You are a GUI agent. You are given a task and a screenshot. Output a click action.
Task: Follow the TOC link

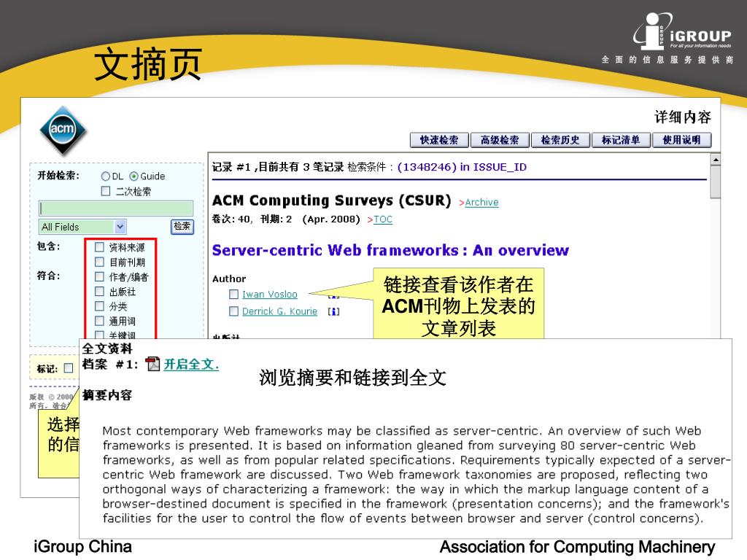pos(383,219)
